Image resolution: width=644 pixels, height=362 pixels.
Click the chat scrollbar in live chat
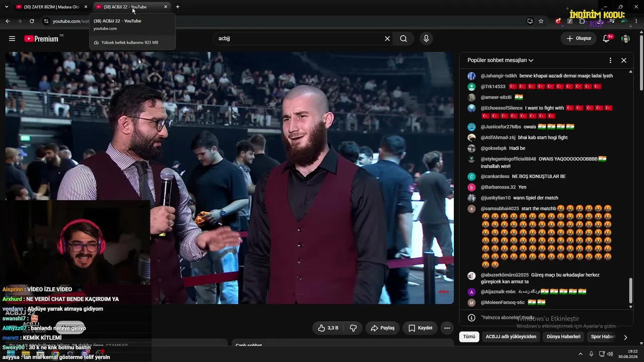click(631, 292)
